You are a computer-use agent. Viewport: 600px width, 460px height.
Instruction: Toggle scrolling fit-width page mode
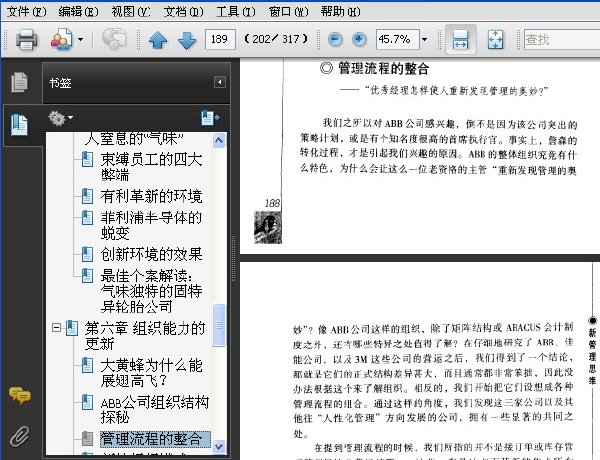[460, 39]
